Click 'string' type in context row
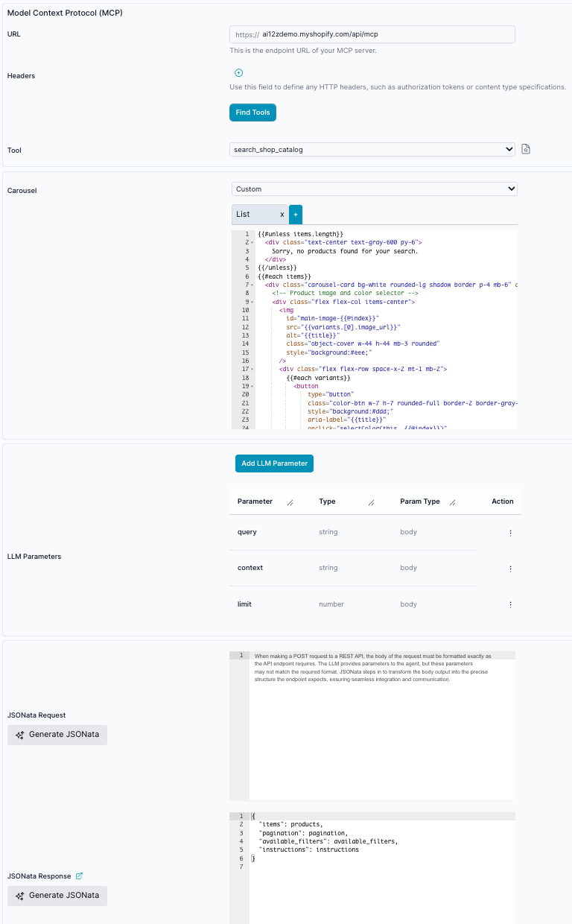Image resolution: width=572 pixels, height=924 pixels. pos(328,568)
